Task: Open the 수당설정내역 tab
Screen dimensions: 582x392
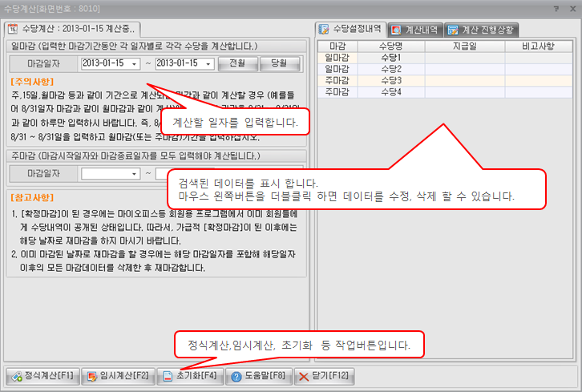Action: 351,30
